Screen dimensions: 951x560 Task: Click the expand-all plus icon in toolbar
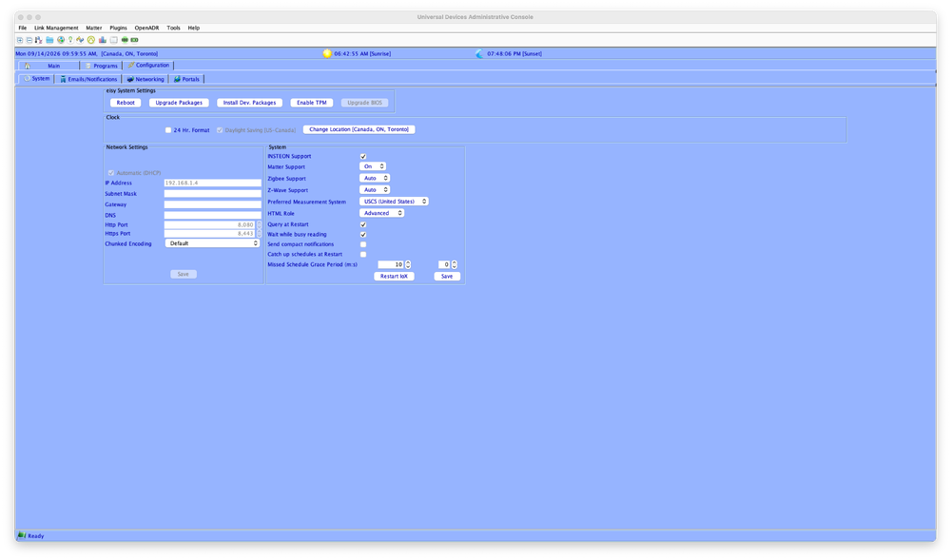tap(20, 40)
